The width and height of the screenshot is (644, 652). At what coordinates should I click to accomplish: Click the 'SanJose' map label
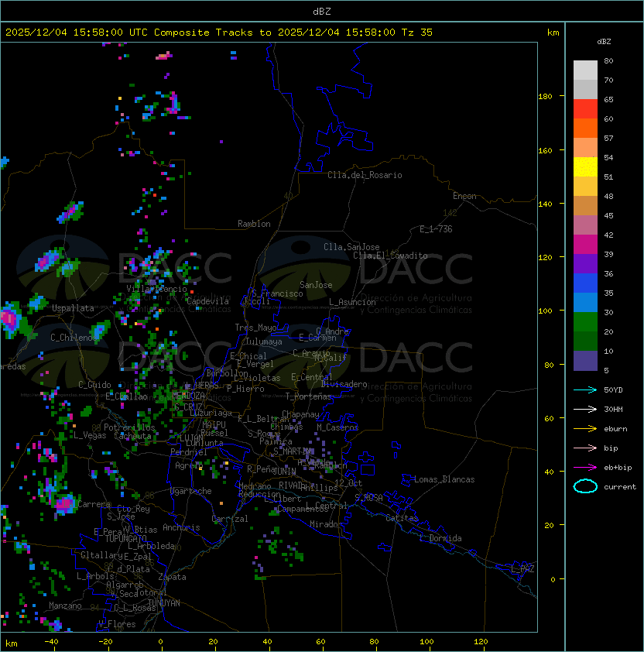[316, 285]
